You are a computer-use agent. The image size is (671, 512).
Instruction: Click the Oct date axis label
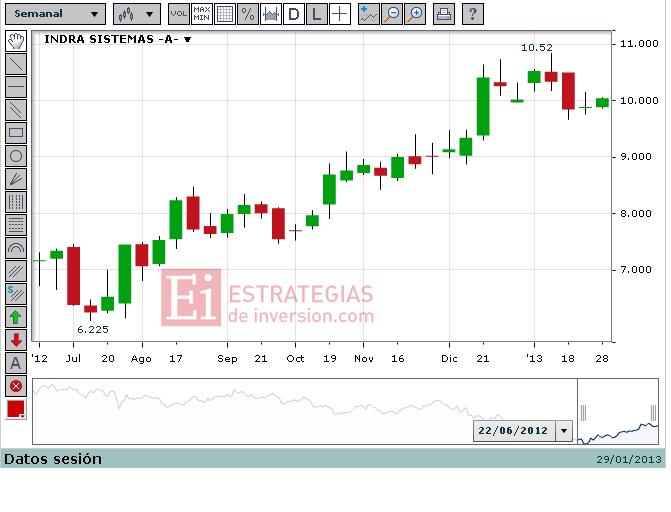click(x=295, y=358)
